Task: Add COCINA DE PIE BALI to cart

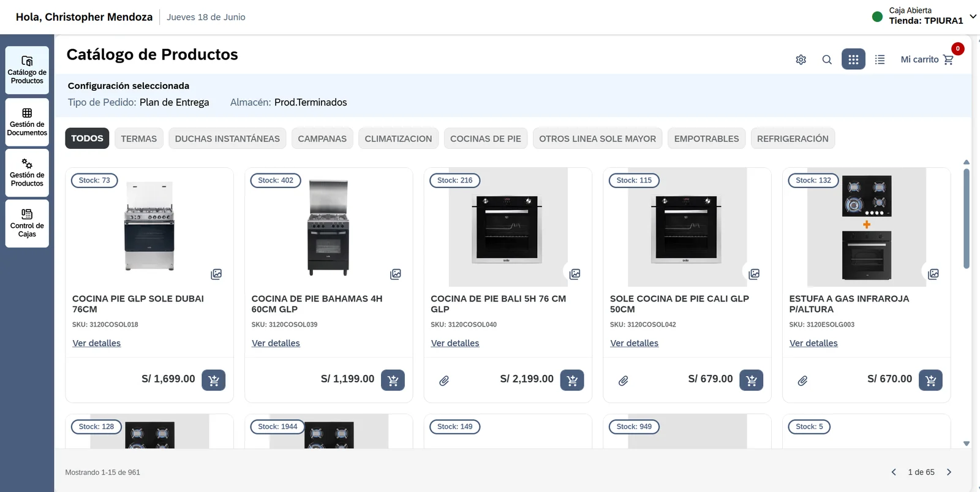Action: tap(572, 380)
